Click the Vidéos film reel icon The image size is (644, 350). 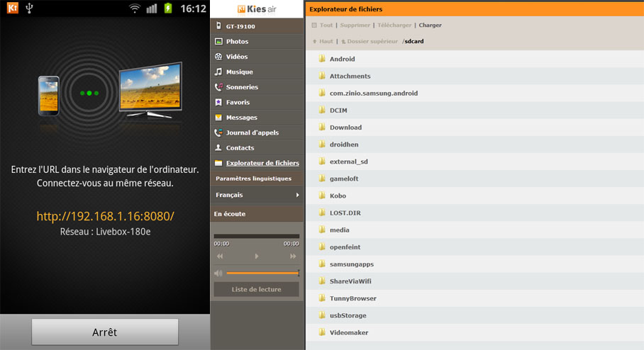(x=218, y=56)
